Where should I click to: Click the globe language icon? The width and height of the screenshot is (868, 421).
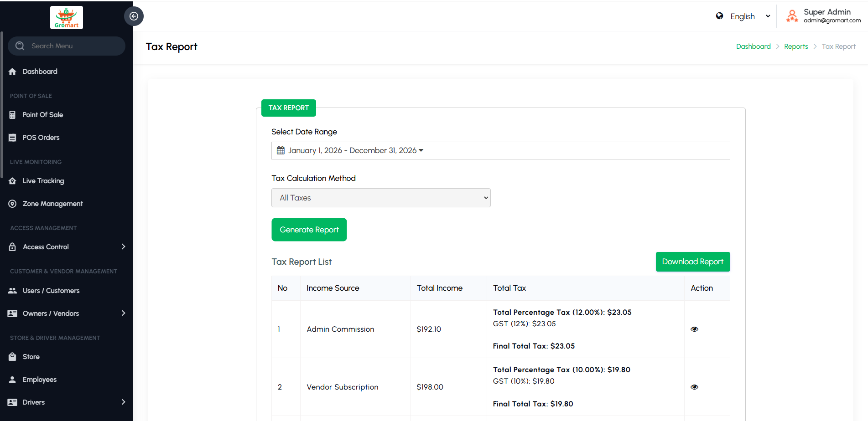tap(719, 16)
